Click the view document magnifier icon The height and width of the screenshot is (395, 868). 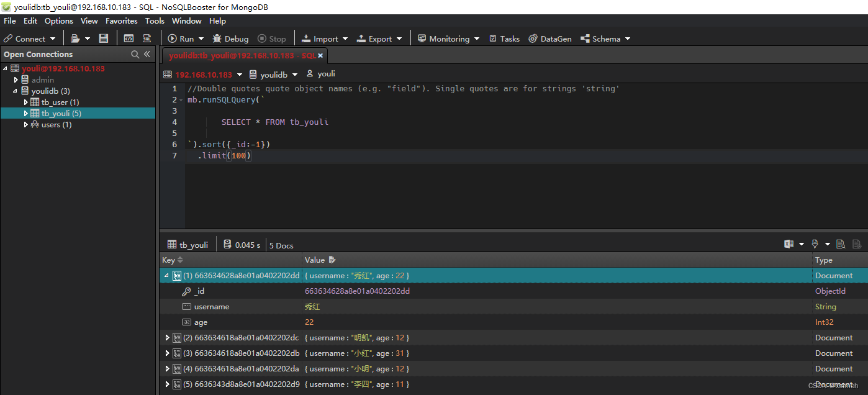[841, 244]
